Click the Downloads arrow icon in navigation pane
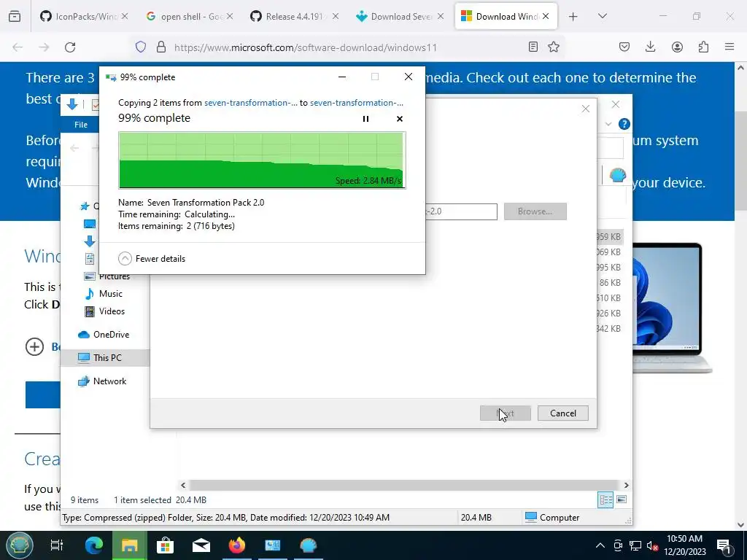Image resolution: width=747 pixels, height=560 pixels. [90, 241]
